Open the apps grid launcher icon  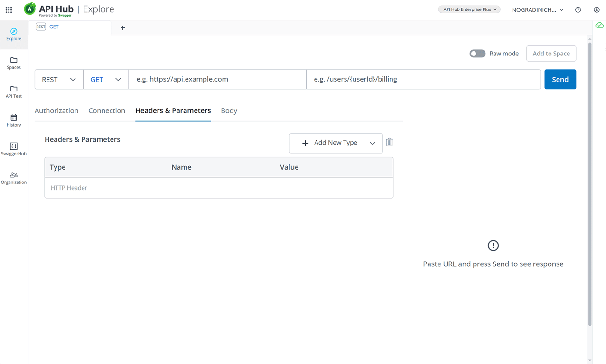click(9, 9)
